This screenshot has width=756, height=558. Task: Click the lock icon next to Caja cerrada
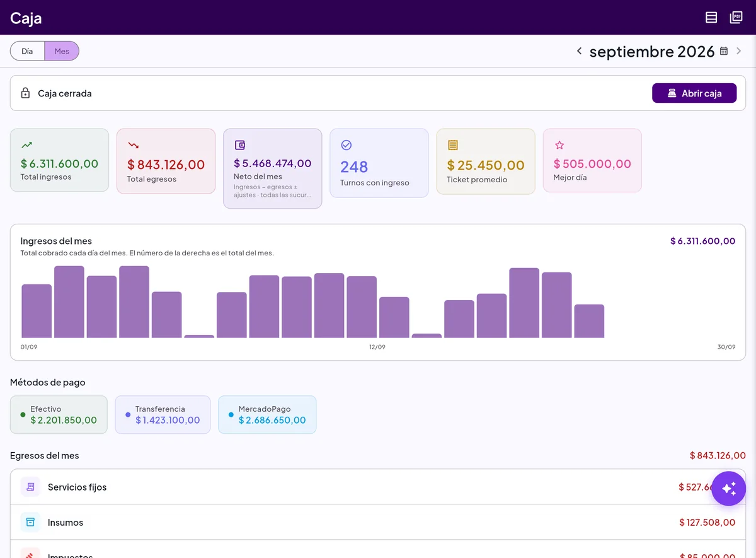coord(25,93)
